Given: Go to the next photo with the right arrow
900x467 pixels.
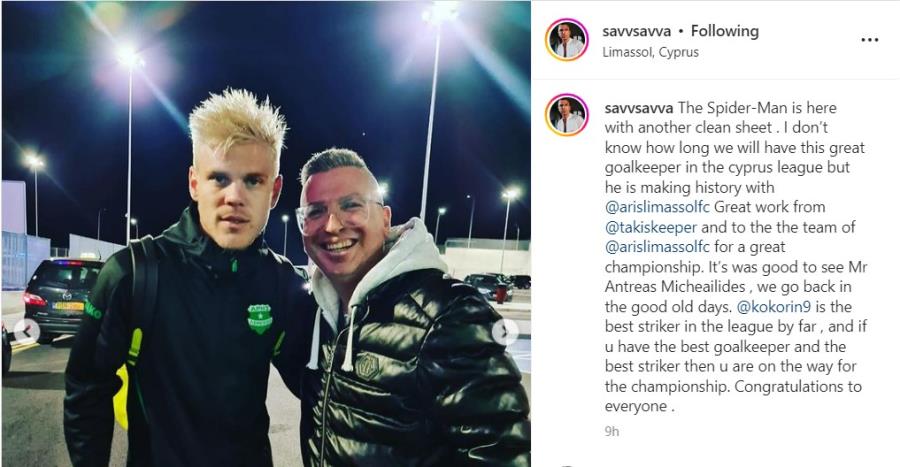Looking at the screenshot, I should (505, 332).
